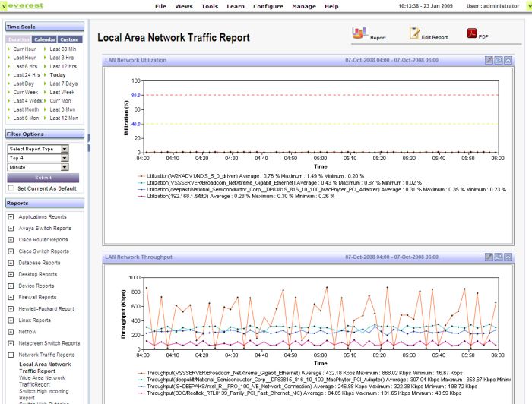Open Hewlett-Packard Report tree item

[46, 309]
